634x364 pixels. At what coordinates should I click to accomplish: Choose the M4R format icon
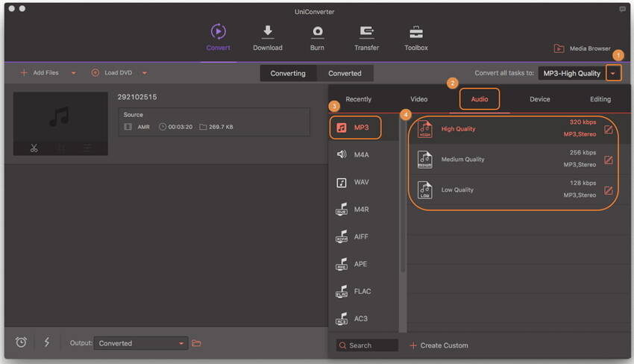[x=342, y=210]
